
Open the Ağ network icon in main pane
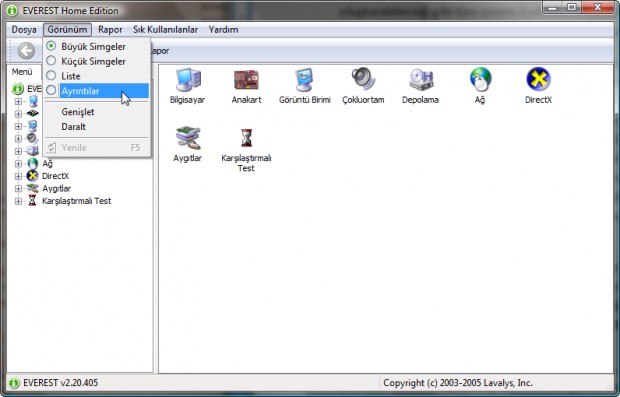point(480,80)
